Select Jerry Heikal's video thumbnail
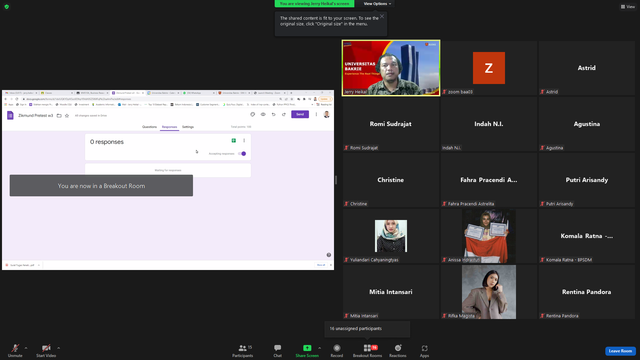Screen dimensions: 640x360 pyautogui.click(x=391, y=68)
